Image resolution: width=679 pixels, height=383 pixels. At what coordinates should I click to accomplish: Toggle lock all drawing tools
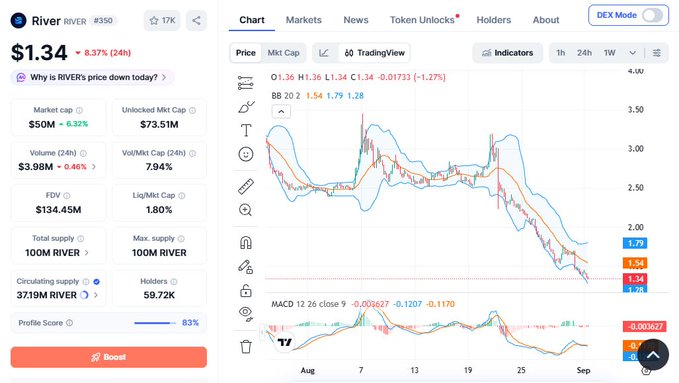(x=246, y=290)
